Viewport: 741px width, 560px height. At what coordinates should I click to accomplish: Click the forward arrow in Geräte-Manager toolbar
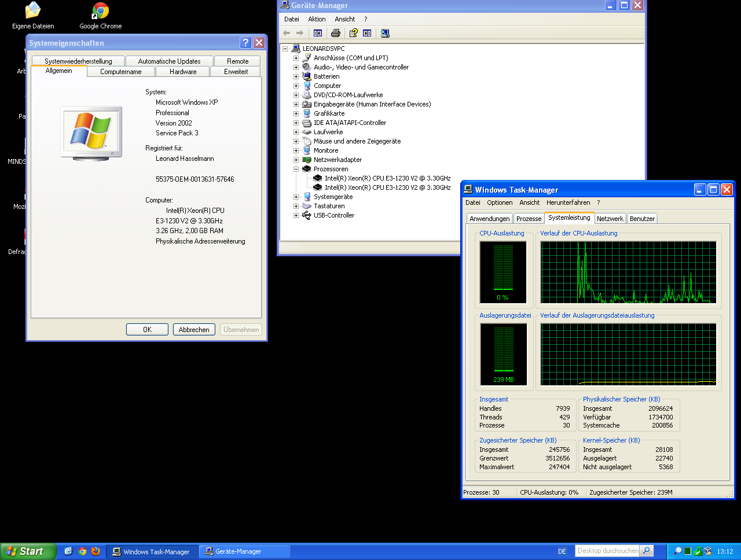click(300, 33)
